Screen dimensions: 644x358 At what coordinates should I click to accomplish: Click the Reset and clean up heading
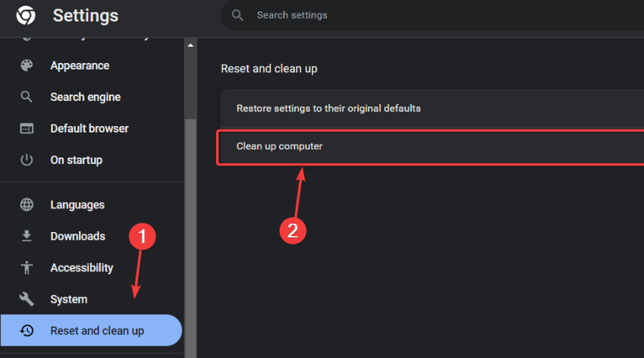[269, 69]
